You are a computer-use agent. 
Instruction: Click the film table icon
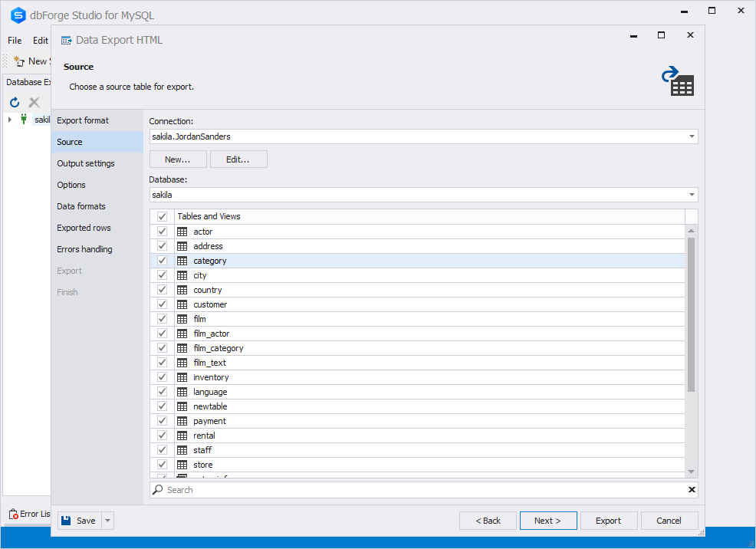(182, 319)
